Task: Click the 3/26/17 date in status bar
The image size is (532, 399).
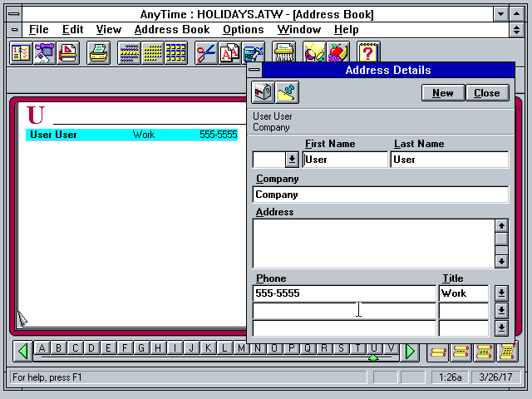Action: click(495, 377)
